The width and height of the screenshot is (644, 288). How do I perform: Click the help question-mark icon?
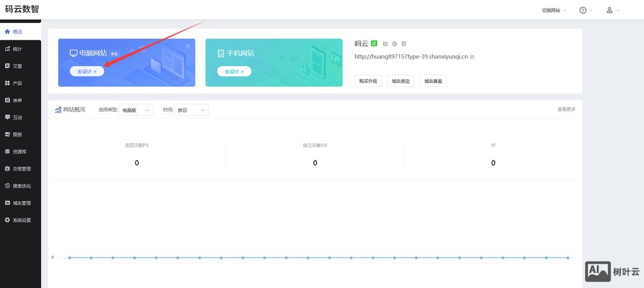click(583, 10)
